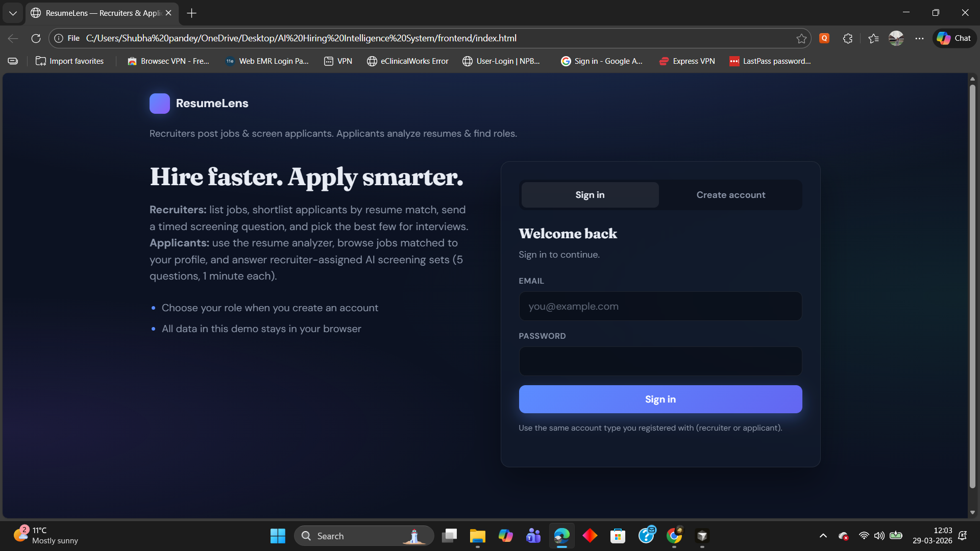Image resolution: width=980 pixels, height=551 pixels.
Task: Click the ResumeLens purple logo icon
Action: point(159,104)
